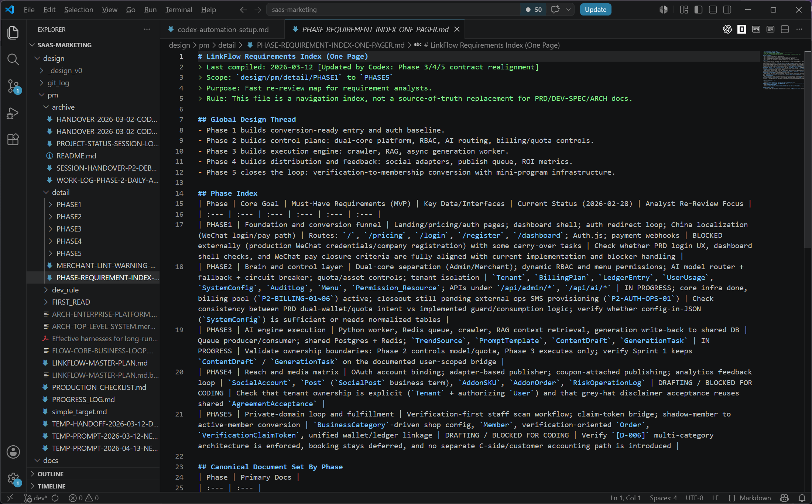Open Copilot status icon in status bar
The height and width of the screenshot is (504, 812).
click(784, 498)
